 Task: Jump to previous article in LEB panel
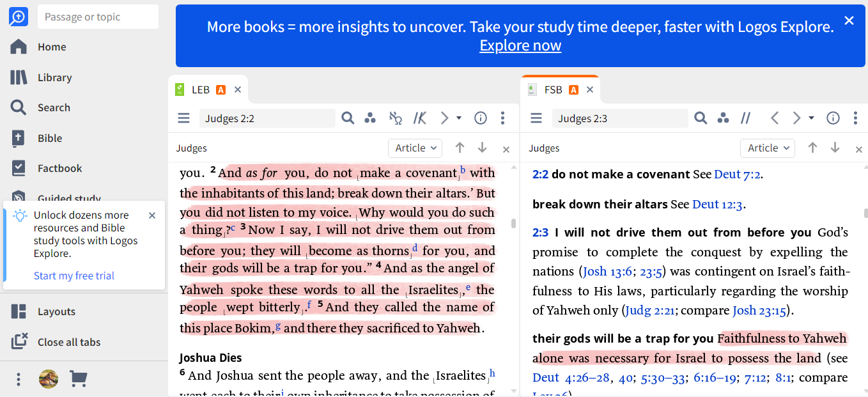point(460,148)
